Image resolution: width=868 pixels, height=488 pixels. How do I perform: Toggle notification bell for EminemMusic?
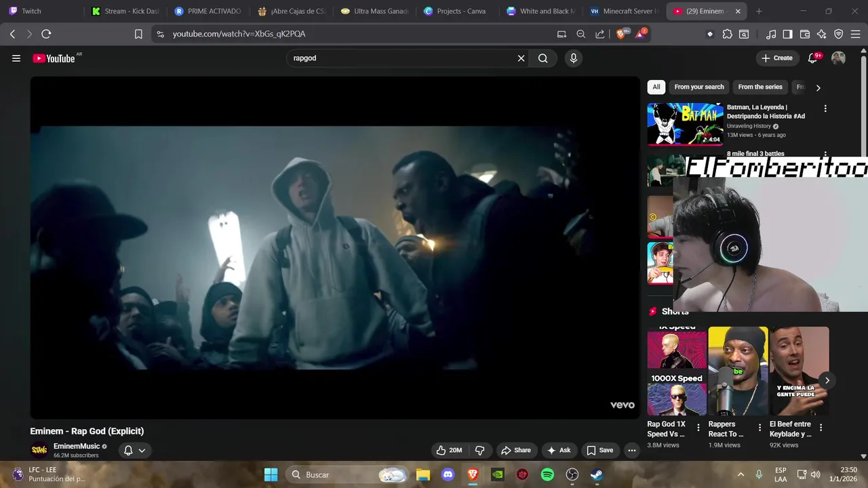pos(128,450)
